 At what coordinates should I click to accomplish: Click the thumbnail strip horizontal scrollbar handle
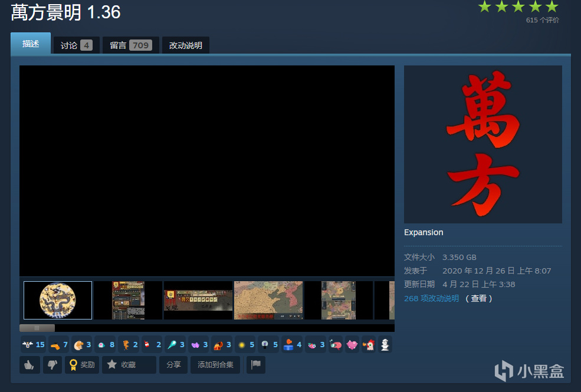pyautogui.click(x=37, y=328)
